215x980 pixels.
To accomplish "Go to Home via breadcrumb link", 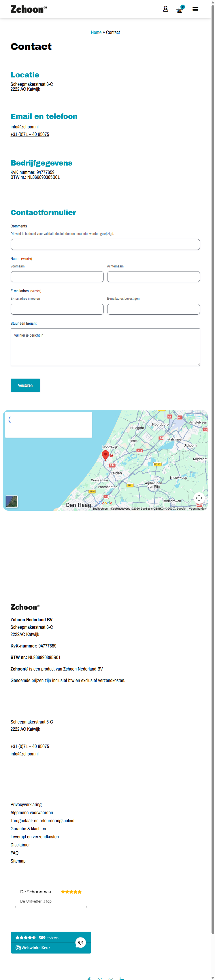I will point(96,32).
